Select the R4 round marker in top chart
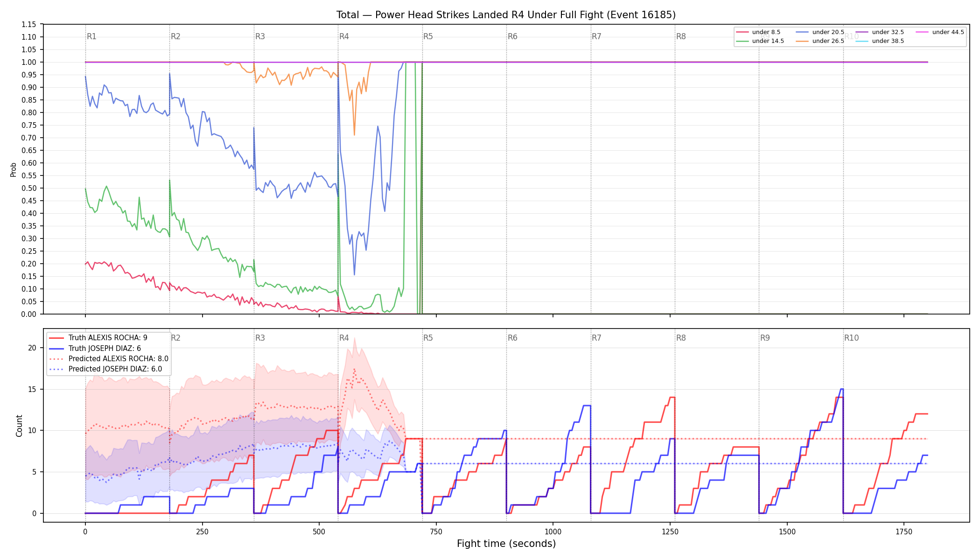The height and width of the screenshot is (560, 980). pyautogui.click(x=344, y=36)
